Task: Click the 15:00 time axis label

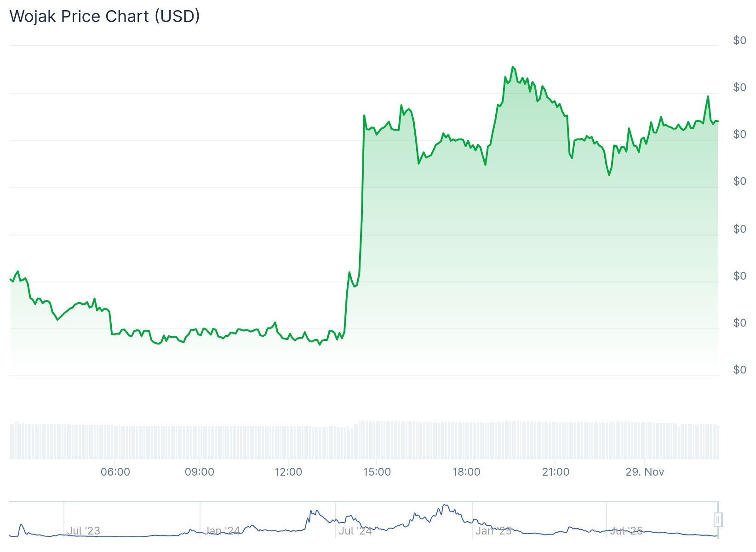Action: [377, 472]
